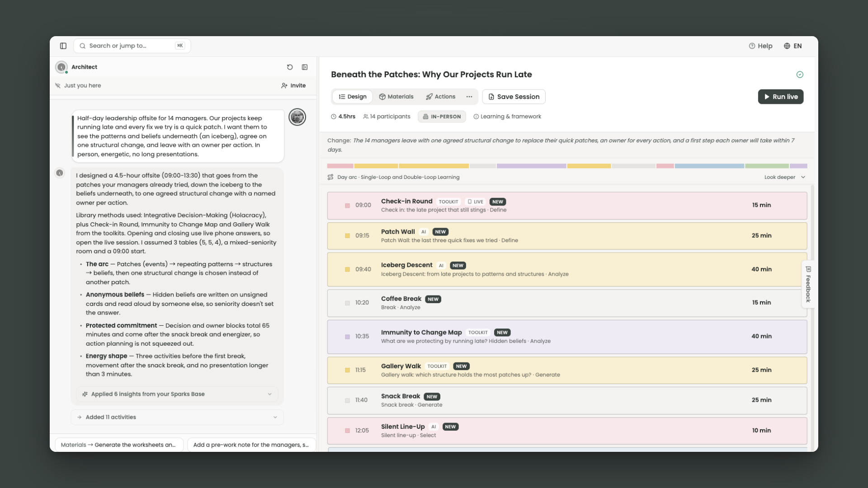Click the arrow icon on Added 11 activities

pos(80,417)
